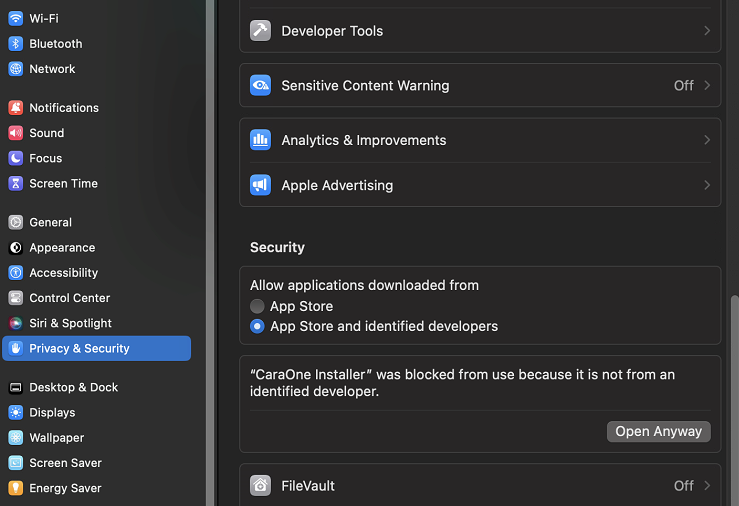Click the Security section heading
The image size is (739, 506).
277,247
